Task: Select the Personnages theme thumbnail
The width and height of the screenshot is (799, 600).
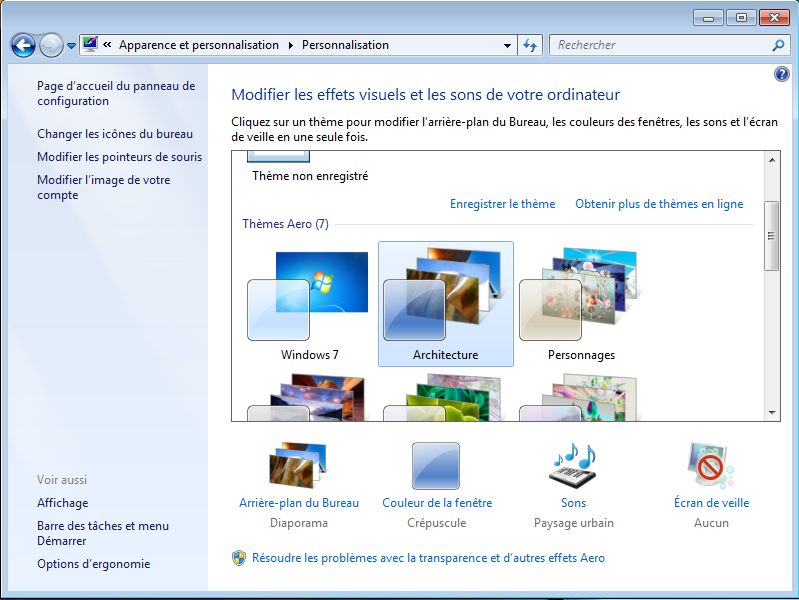Action: [581, 304]
